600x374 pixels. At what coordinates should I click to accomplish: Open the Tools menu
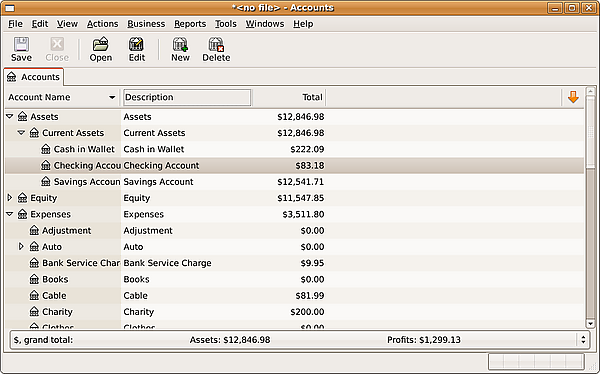click(226, 24)
